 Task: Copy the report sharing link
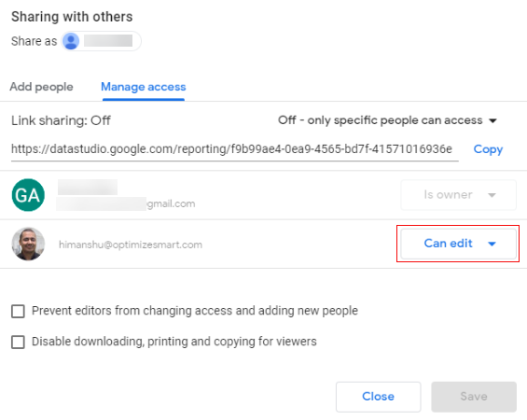[488, 149]
